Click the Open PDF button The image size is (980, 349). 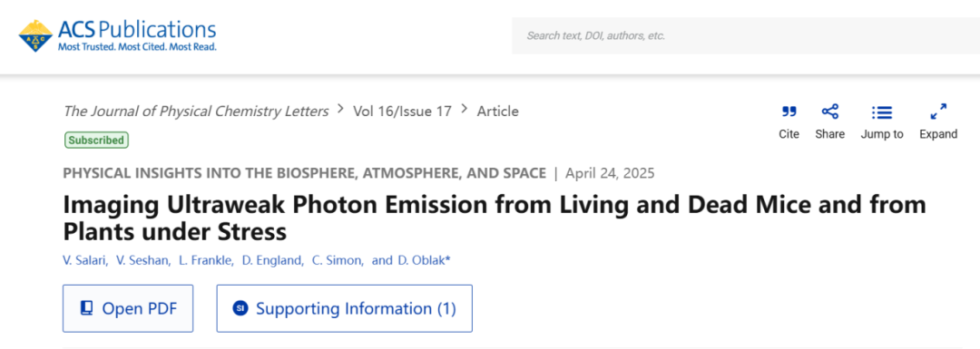pyautogui.click(x=128, y=308)
